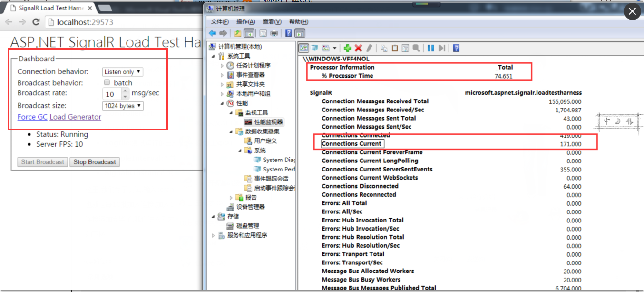Toggle the batch checkbox
The height and width of the screenshot is (292, 644).
point(107,82)
